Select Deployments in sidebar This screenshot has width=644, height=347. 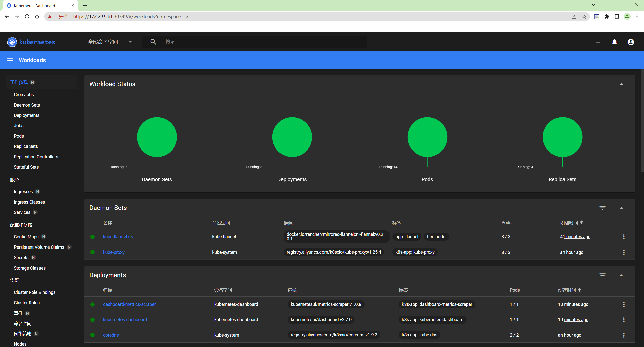click(x=27, y=115)
